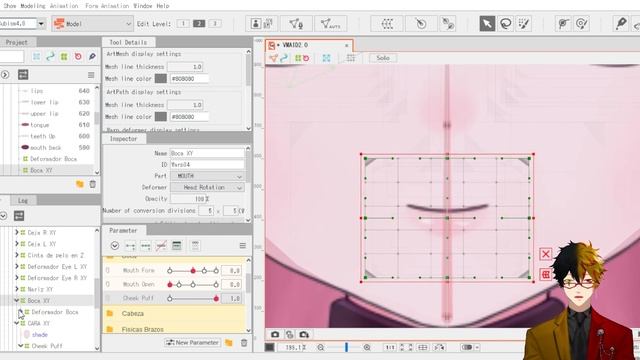This screenshot has height=360, width=640.
Task: Click the two-point key insert icon in Parameter
Action: (x=130, y=246)
